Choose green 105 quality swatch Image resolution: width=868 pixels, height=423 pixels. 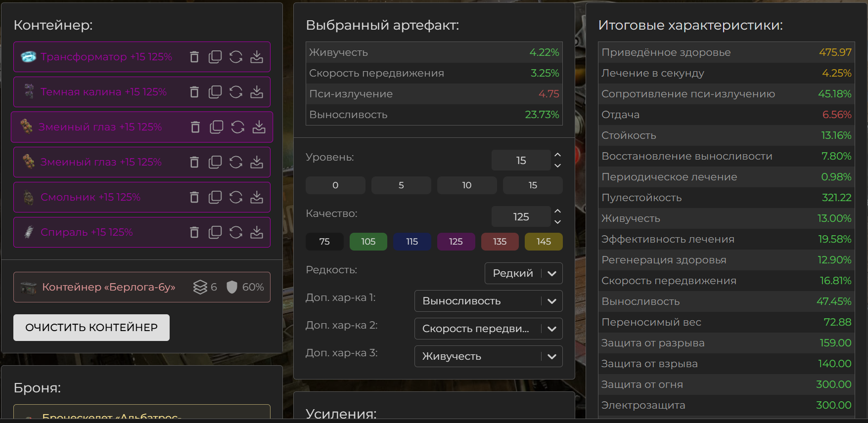[368, 242]
